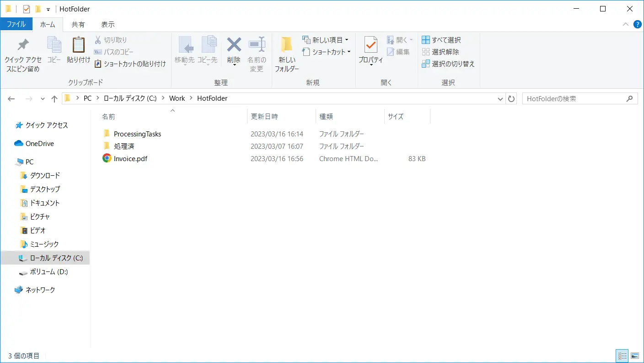The height and width of the screenshot is (363, 644).
Task: Select the ProcessingTasks folder
Action: (x=138, y=134)
